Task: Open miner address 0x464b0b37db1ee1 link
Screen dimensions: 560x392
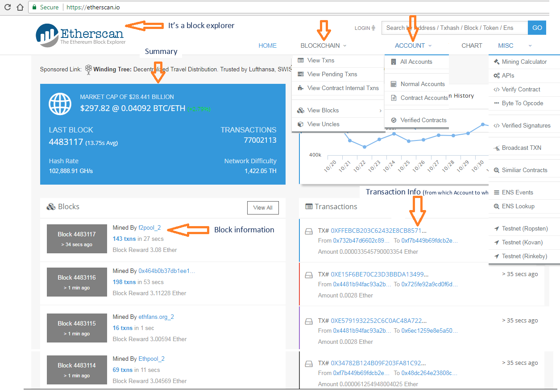Action: click(167, 271)
